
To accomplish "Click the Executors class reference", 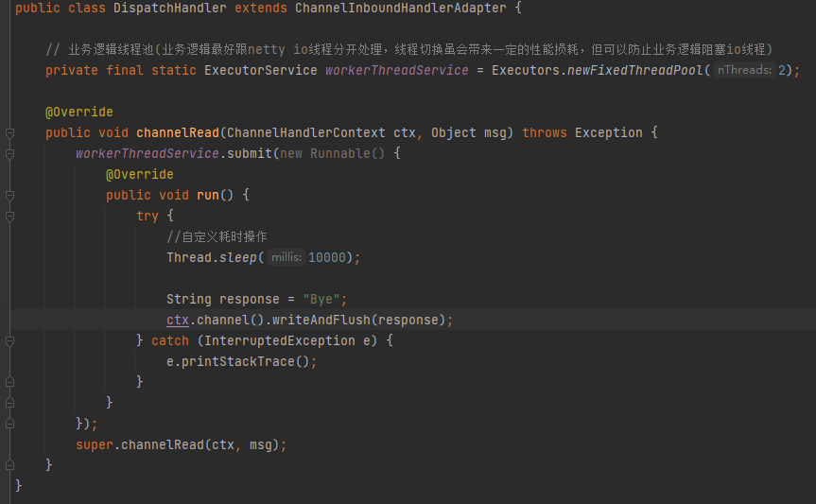I will [525, 70].
